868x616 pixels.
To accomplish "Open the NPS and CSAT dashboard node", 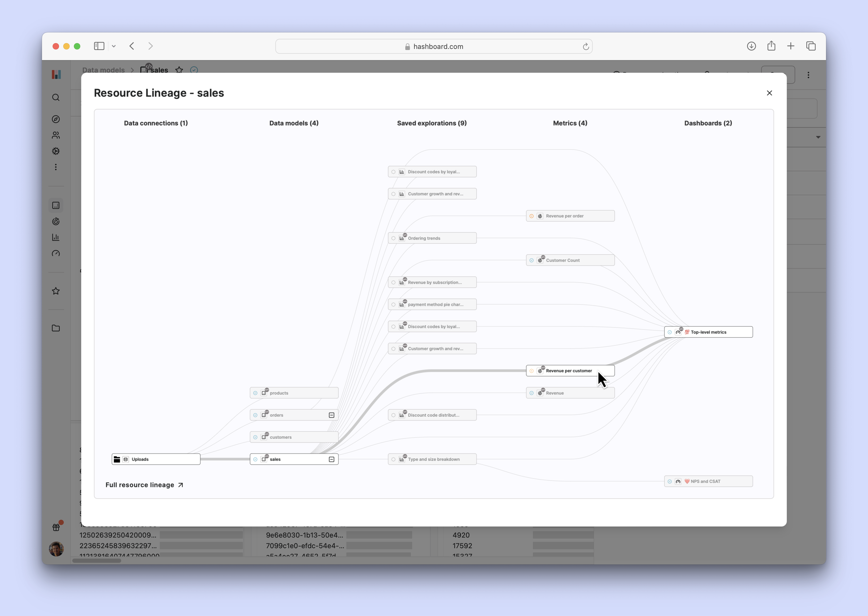I will [708, 481].
